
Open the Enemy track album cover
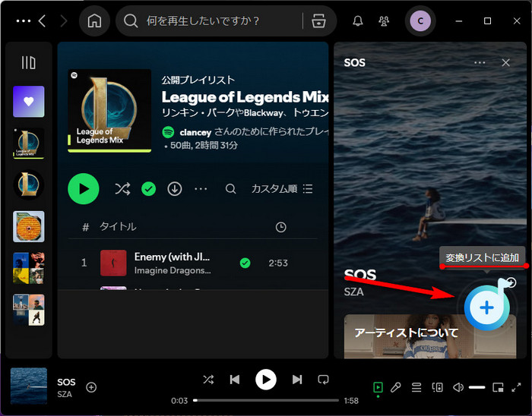(113, 263)
